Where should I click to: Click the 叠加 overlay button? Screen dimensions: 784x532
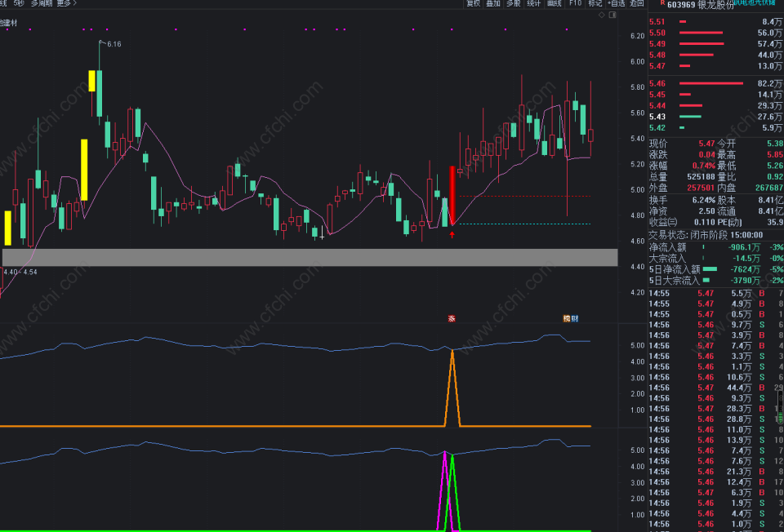(x=493, y=3)
